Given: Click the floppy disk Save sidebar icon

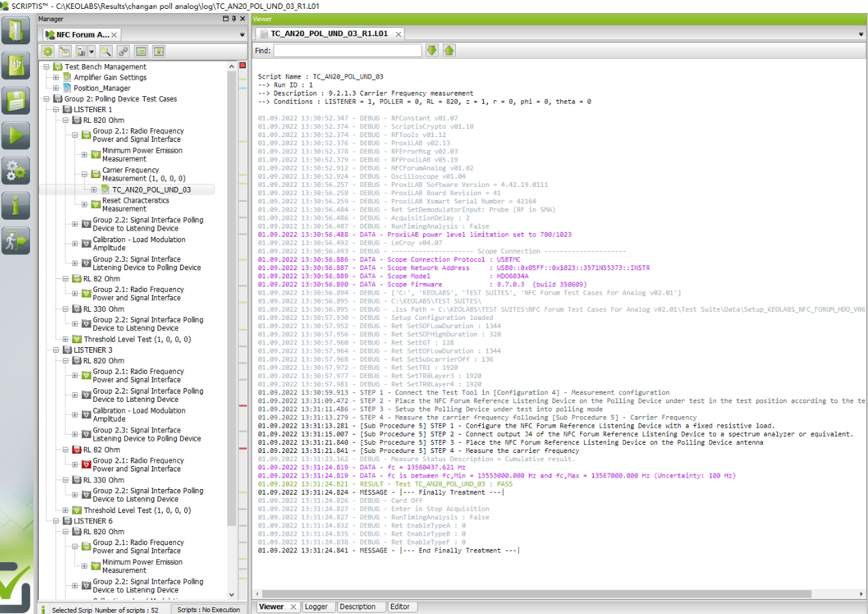Looking at the screenshot, I should (16, 100).
